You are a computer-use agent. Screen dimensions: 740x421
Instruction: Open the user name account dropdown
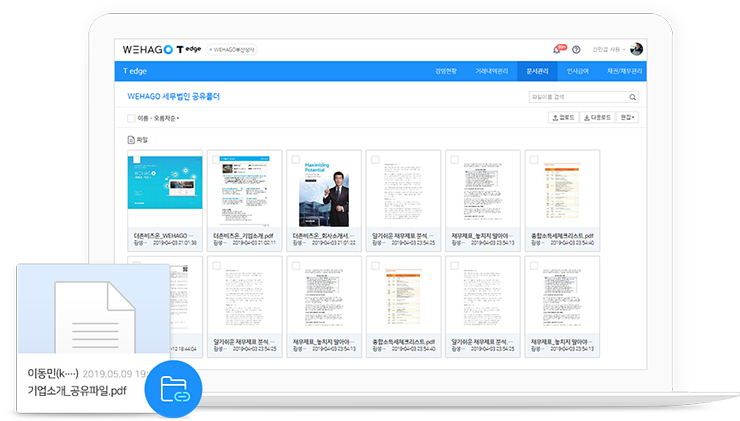tap(609, 49)
